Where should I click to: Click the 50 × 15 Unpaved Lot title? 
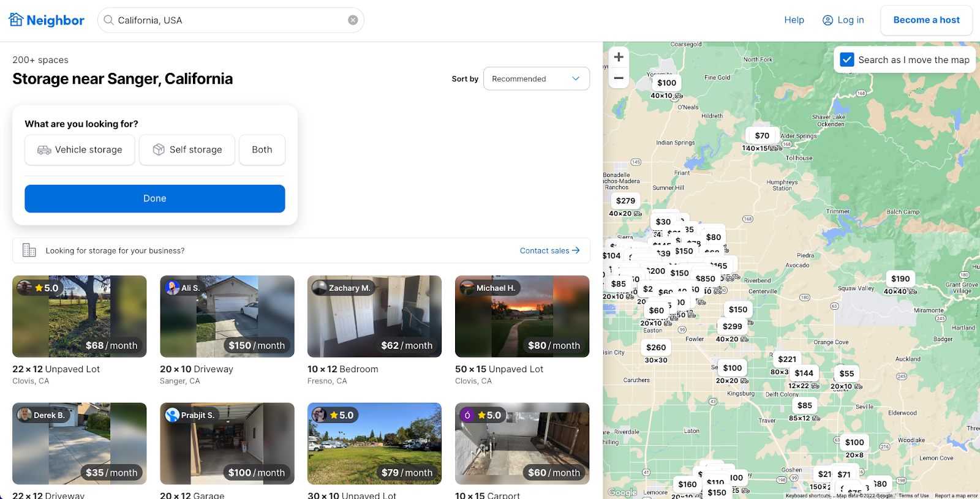tap(499, 369)
